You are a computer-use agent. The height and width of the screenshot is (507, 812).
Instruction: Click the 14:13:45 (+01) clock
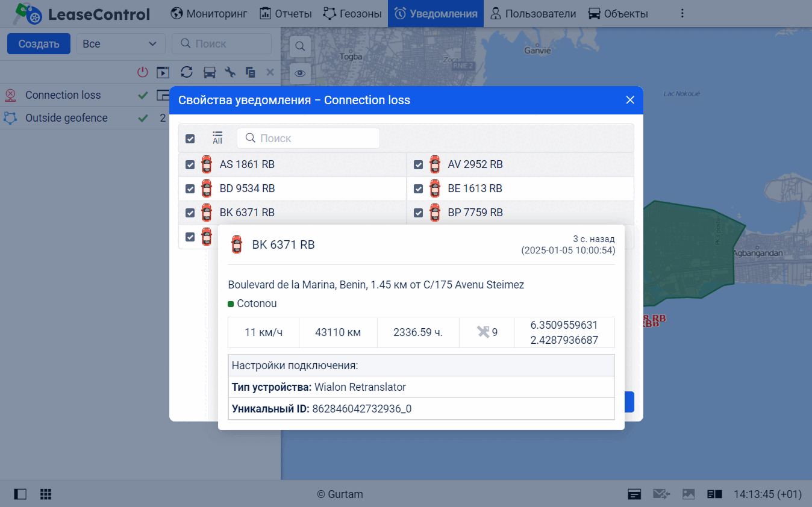pos(767,494)
